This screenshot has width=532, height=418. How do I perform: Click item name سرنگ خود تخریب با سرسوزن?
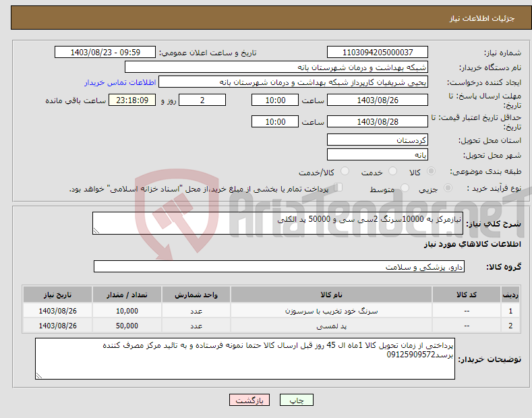331,311
